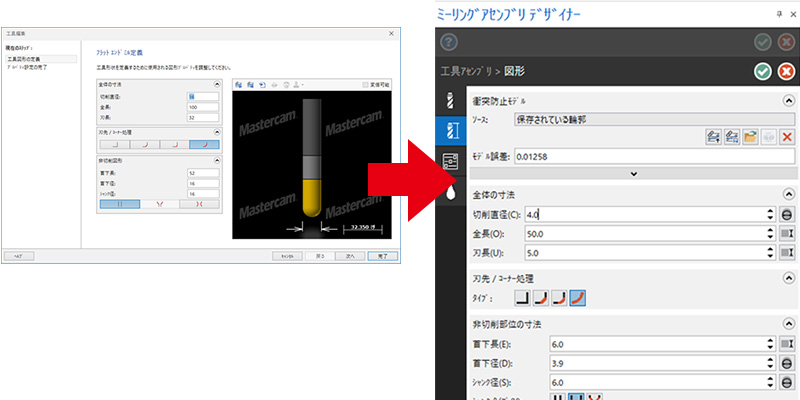Image resolution: width=800 pixels, height=400 pixels.
Task: Expand the down-chevron bar below モデル誤差
Action: tap(633, 174)
